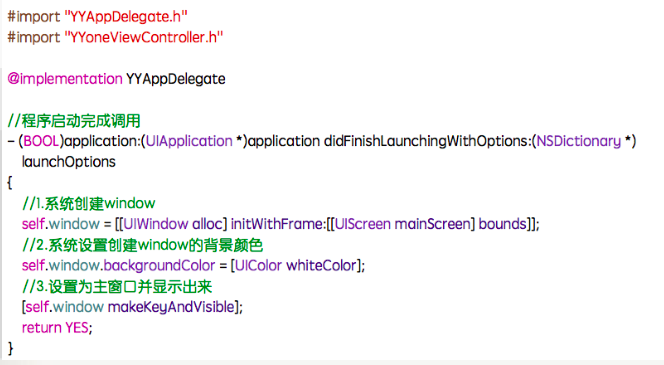The width and height of the screenshot is (664, 365).
Task: Click UIWindow in the alloc expression
Action: click(x=156, y=224)
